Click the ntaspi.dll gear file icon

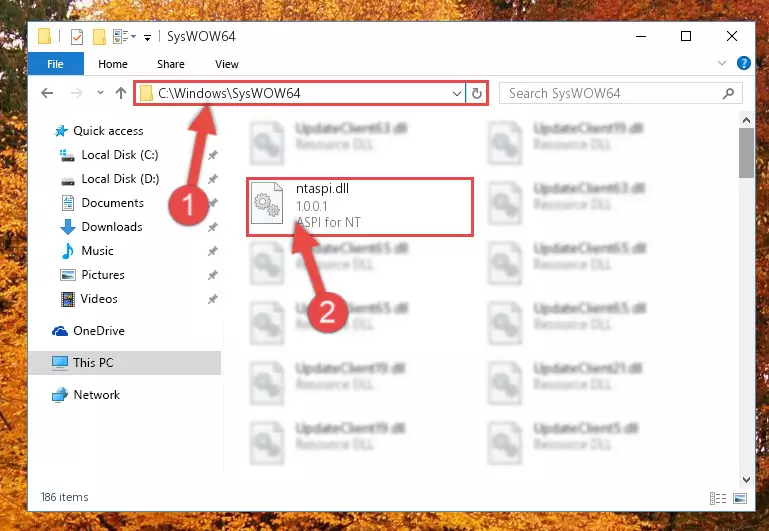(267, 203)
